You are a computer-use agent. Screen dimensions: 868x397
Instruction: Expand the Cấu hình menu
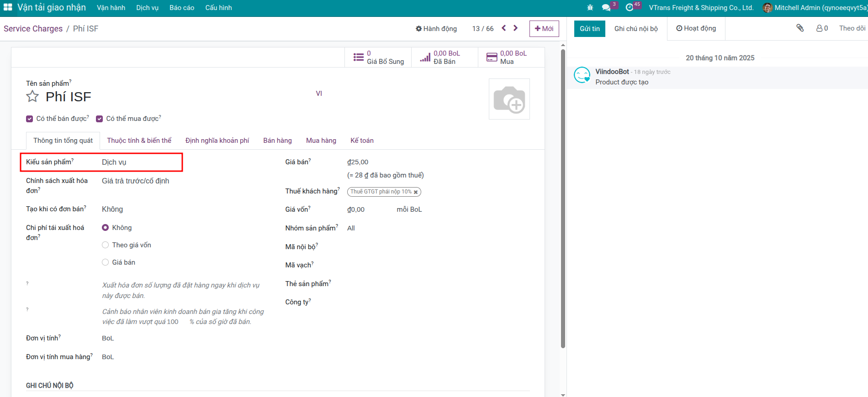coord(218,8)
